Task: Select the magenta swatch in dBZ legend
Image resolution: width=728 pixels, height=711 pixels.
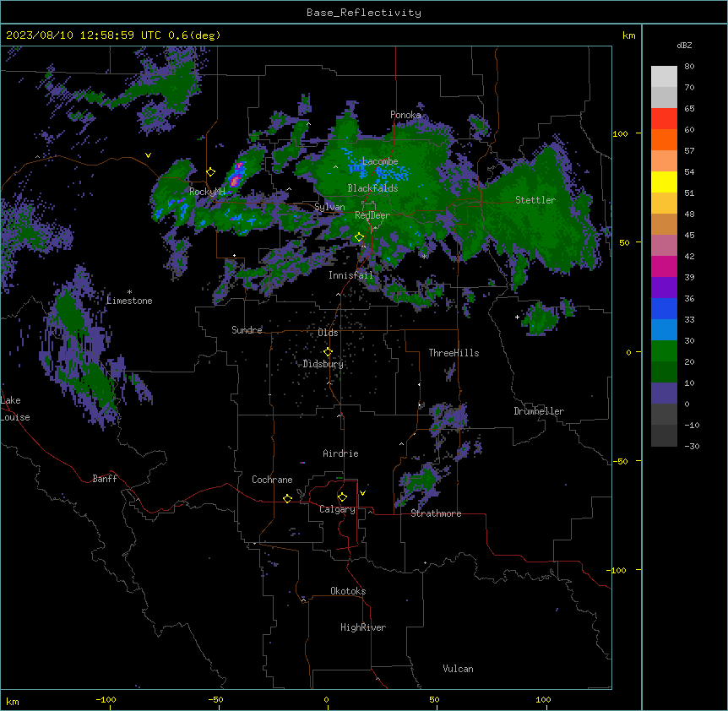Action: tap(664, 266)
